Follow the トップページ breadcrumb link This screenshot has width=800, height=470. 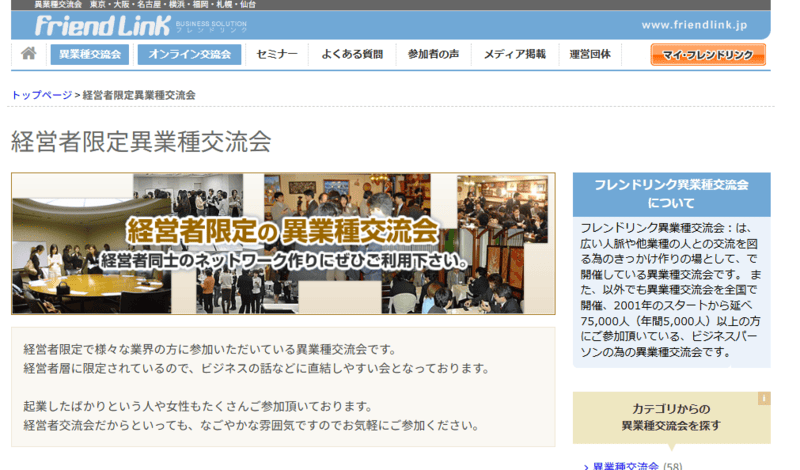pos(42,95)
